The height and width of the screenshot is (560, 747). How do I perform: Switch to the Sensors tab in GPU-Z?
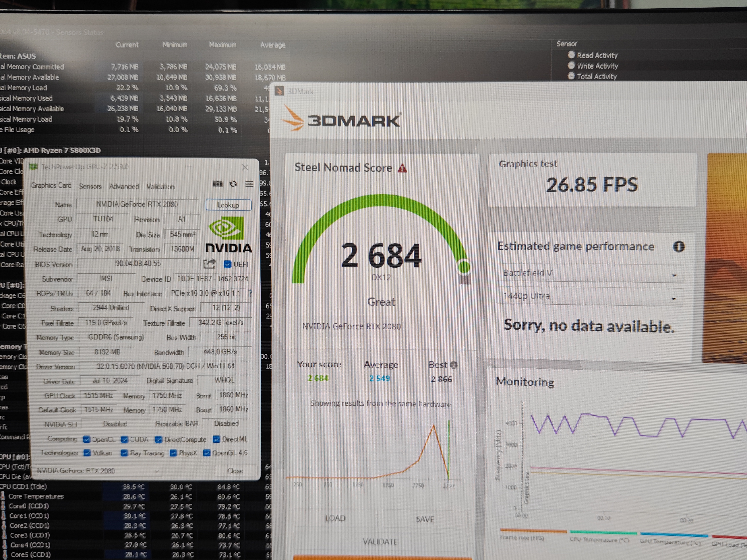[90, 186]
